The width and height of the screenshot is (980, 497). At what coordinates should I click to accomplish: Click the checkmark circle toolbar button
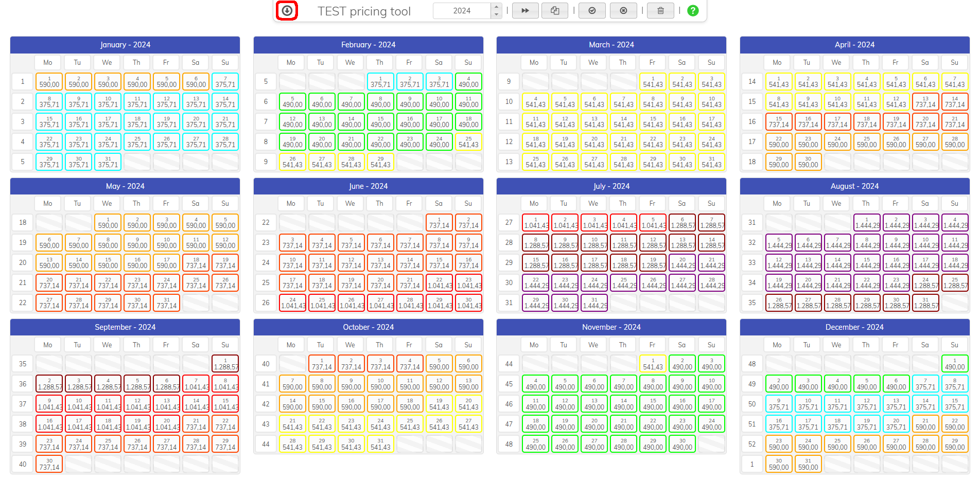pyautogui.click(x=592, y=10)
